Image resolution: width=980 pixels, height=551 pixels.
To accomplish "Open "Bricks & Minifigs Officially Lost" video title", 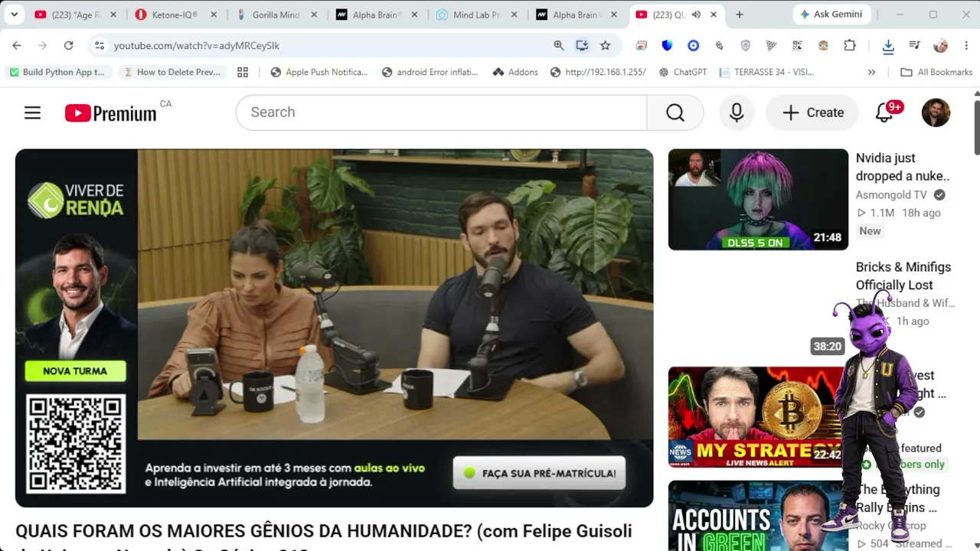I will [903, 276].
